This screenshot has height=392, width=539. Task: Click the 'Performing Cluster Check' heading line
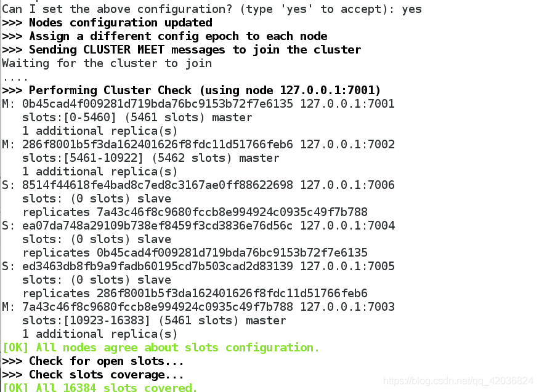coord(191,90)
